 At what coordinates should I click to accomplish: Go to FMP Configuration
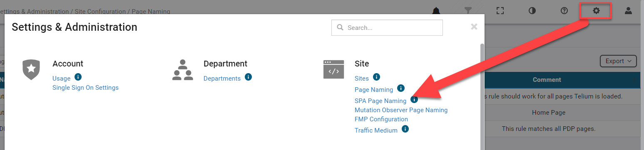click(381, 119)
